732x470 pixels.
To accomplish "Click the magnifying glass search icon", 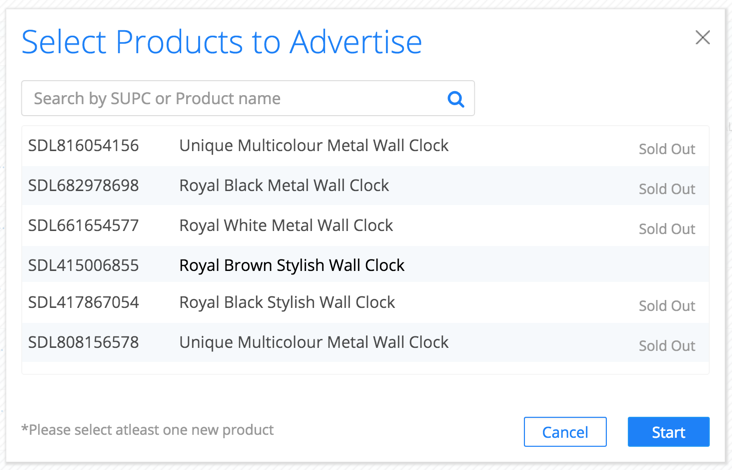I will click(x=456, y=98).
